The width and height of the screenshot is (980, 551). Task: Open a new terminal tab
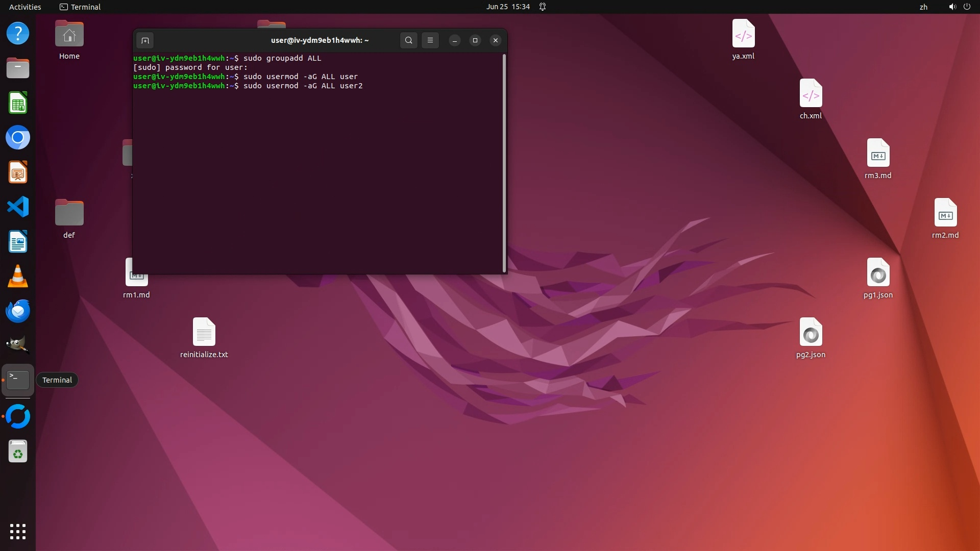(x=145, y=40)
